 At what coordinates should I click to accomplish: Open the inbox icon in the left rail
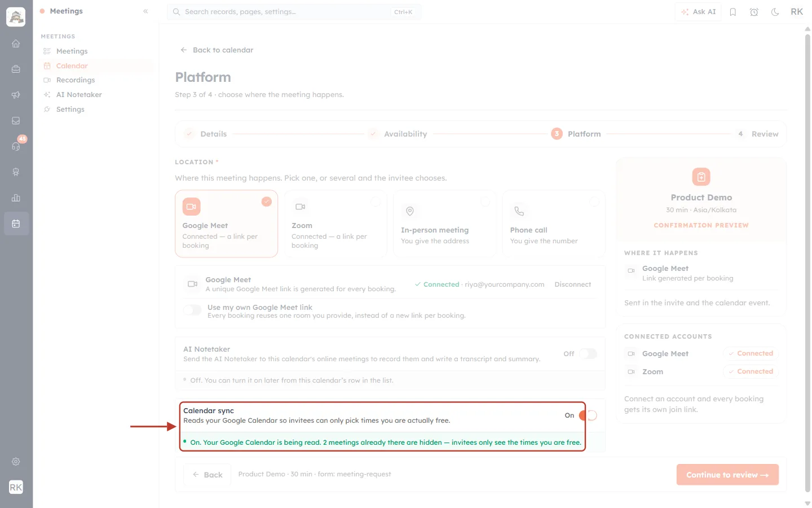[16, 121]
